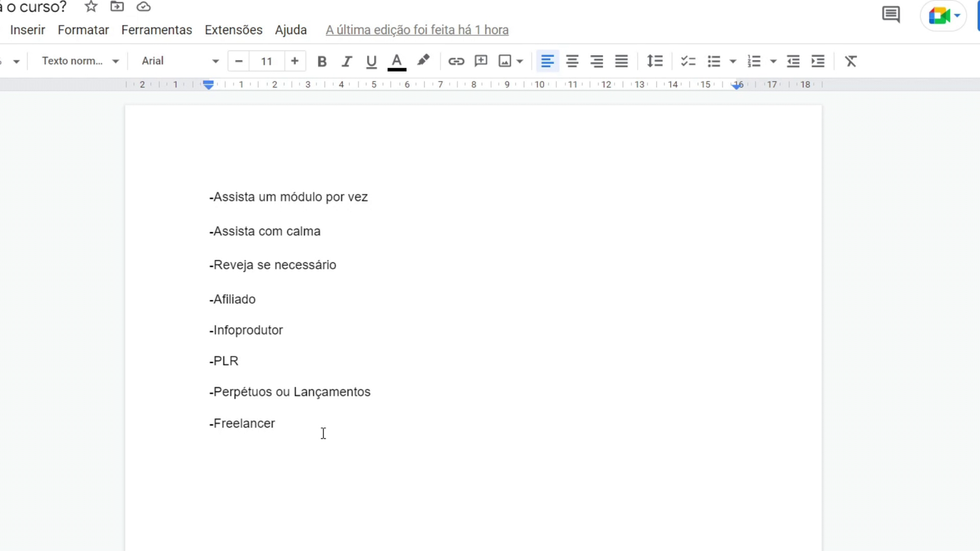Start a Google Meet call
The width and height of the screenshot is (980, 551).
click(943, 15)
